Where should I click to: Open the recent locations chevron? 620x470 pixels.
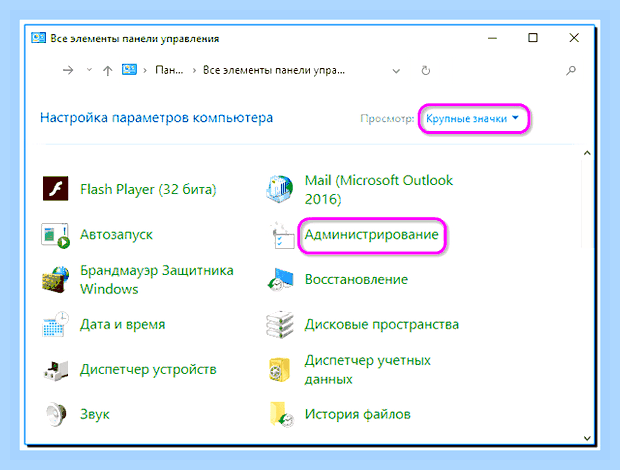[x=89, y=70]
